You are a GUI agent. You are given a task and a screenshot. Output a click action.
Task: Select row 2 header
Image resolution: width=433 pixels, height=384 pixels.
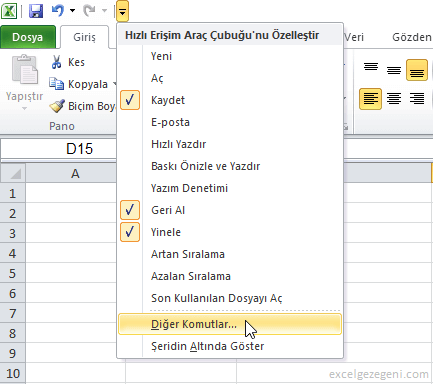(x=13, y=213)
